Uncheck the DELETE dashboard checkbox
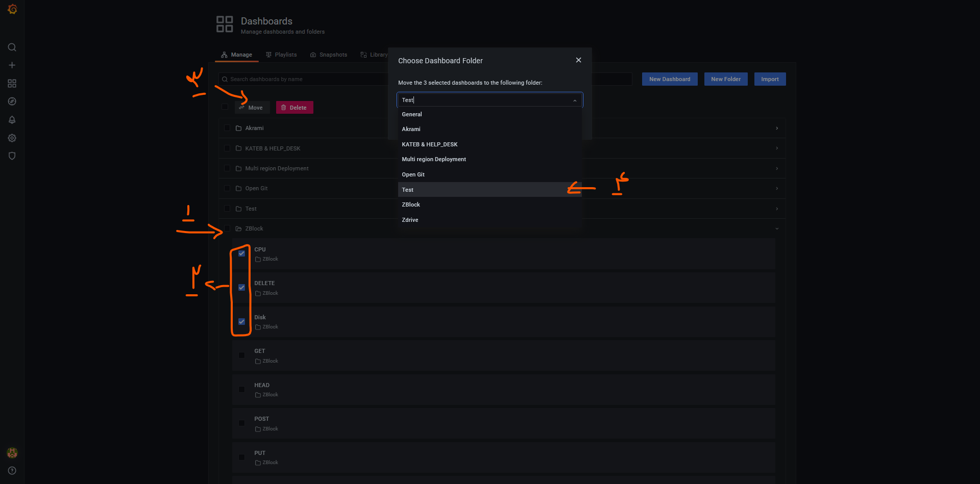The image size is (980, 484). (x=241, y=288)
